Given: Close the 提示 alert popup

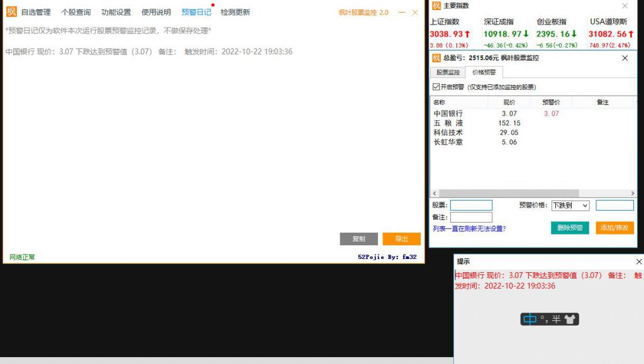Looking at the screenshot, I should click(639, 262).
